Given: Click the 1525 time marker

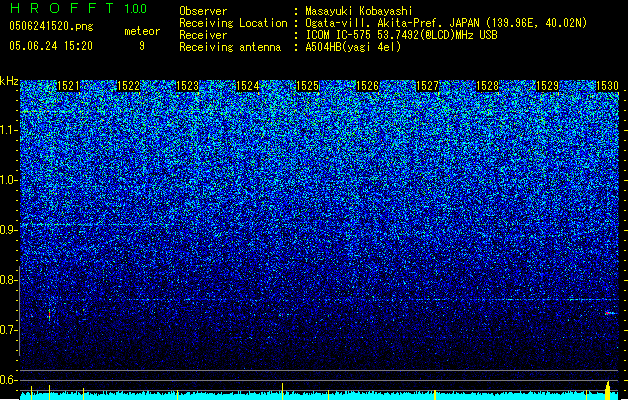Looking at the screenshot, I should click(x=308, y=86).
